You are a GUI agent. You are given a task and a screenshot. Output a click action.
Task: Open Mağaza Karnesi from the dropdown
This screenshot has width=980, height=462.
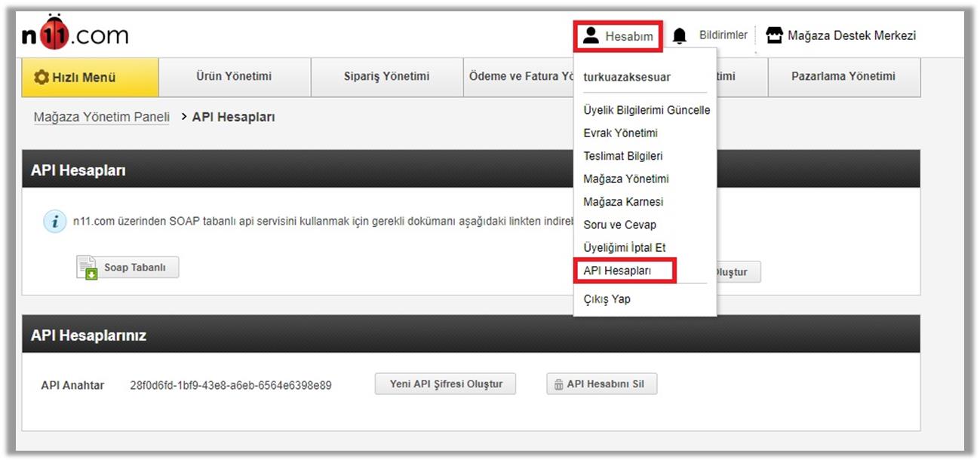click(623, 202)
